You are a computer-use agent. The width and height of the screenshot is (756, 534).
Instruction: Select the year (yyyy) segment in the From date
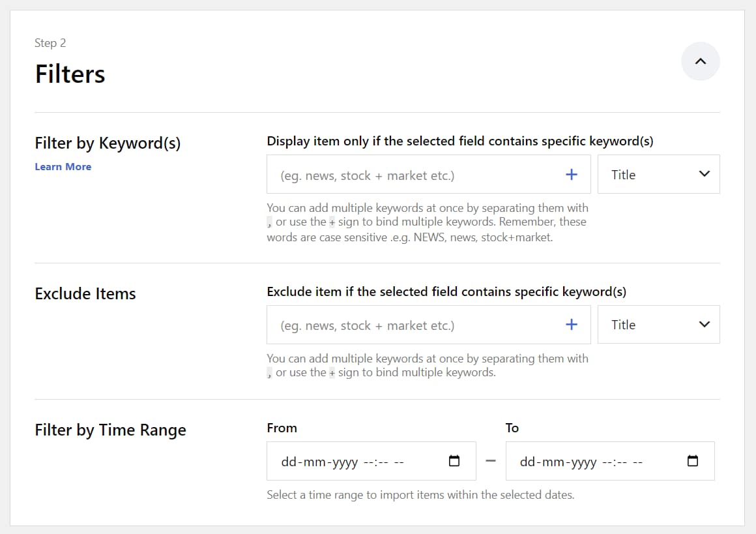(343, 462)
